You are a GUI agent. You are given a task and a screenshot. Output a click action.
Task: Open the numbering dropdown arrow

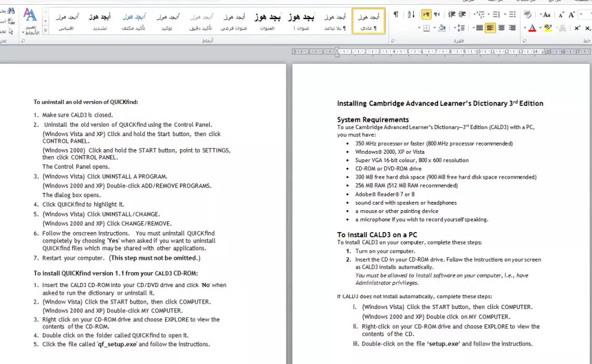tap(488, 14)
